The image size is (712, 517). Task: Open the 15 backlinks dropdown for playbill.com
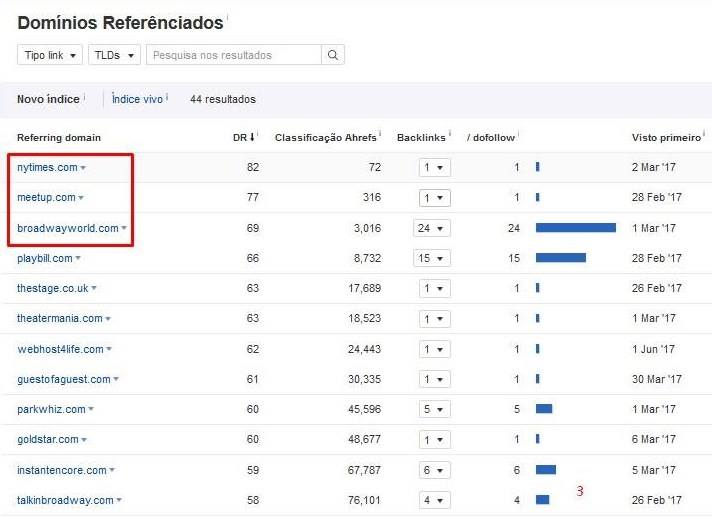click(x=432, y=258)
